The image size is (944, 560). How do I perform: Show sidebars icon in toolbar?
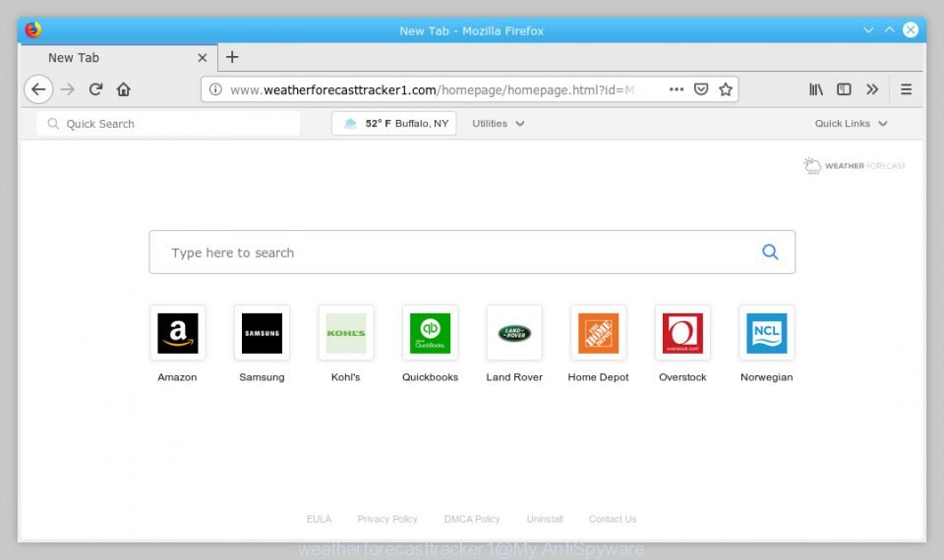pyautogui.click(x=844, y=89)
